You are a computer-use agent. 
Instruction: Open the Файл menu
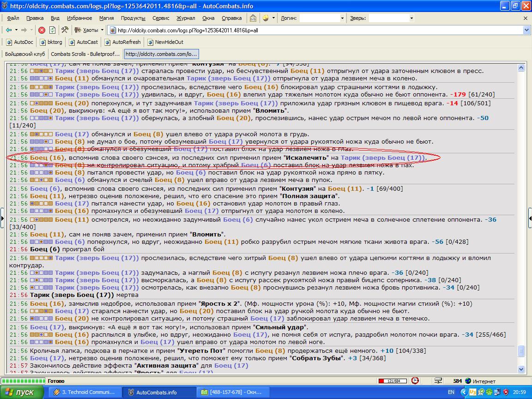[13, 18]
